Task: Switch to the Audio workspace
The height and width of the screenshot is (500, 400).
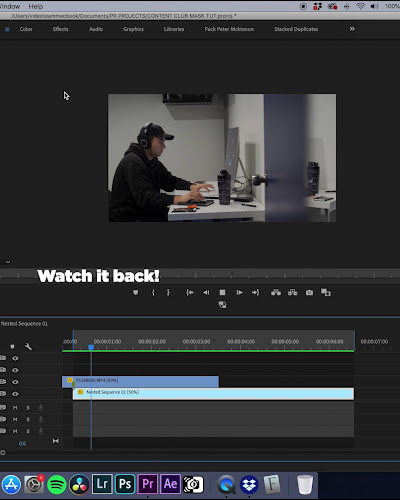Action: click(96, 29)
